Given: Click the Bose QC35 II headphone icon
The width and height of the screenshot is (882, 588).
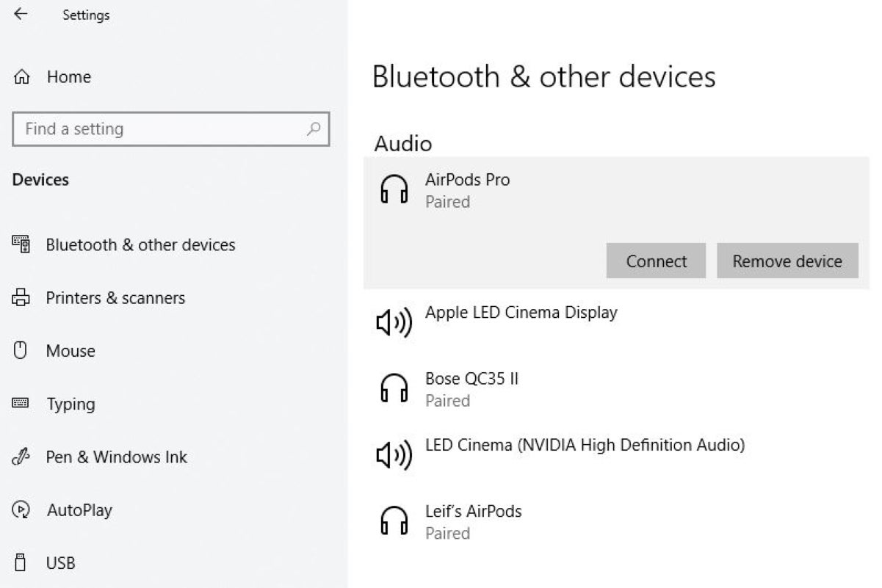Looking at the screenshot, I should (394, 389).
